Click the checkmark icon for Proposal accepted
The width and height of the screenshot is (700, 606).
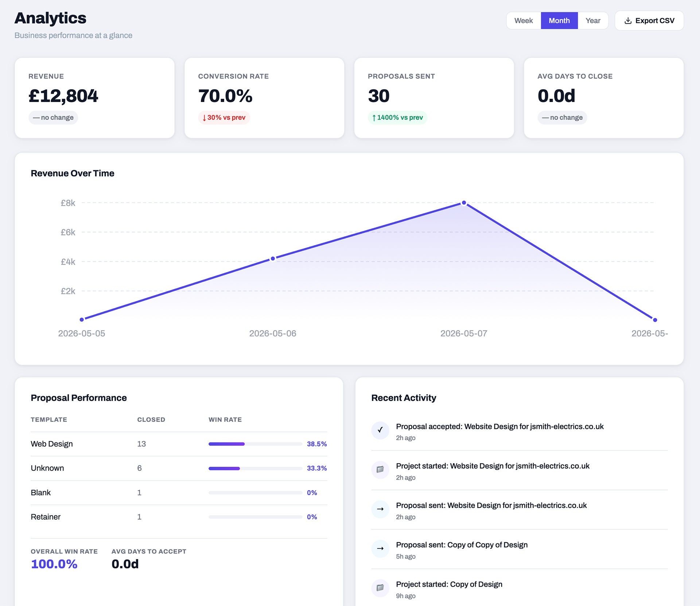pos(380,430)
